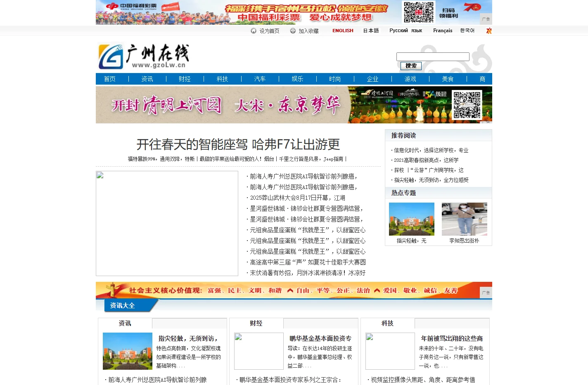Switch to the 日本語 version
Image resolution: width=588 pixels, height=385 pixels.
(x=371, y=31)
